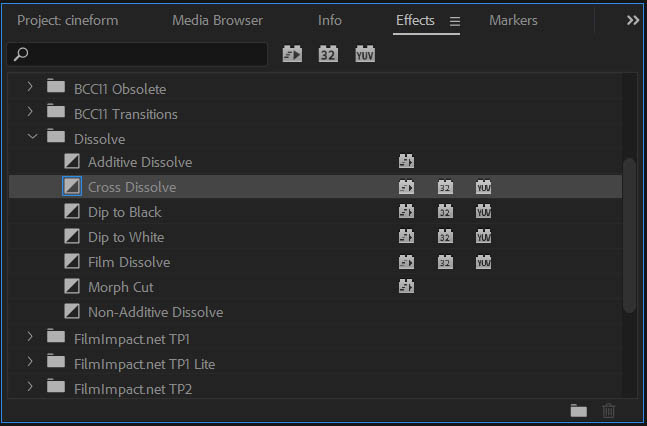Click the Dip to White transition icon
The width and height of the screenshot is (647, 426).
(72, 237)
